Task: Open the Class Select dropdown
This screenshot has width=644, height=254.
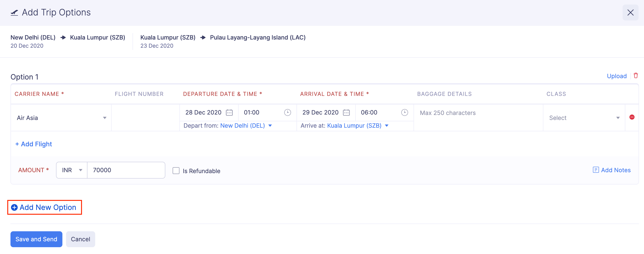Action: (x=584, y=118)
